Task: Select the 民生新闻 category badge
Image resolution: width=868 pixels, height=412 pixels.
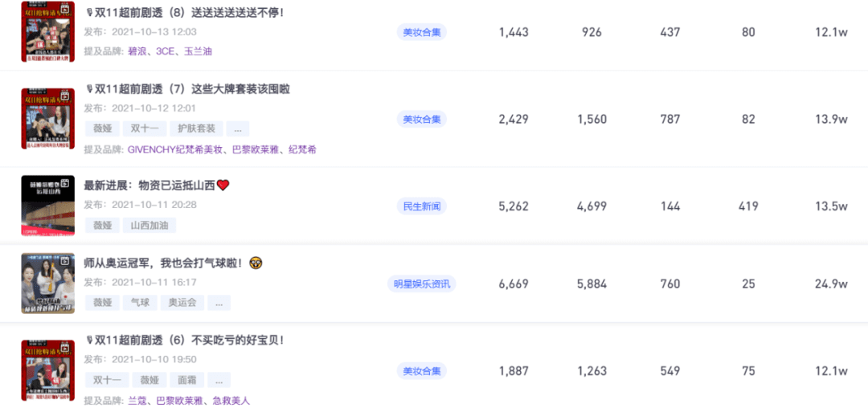Action: 422,206
